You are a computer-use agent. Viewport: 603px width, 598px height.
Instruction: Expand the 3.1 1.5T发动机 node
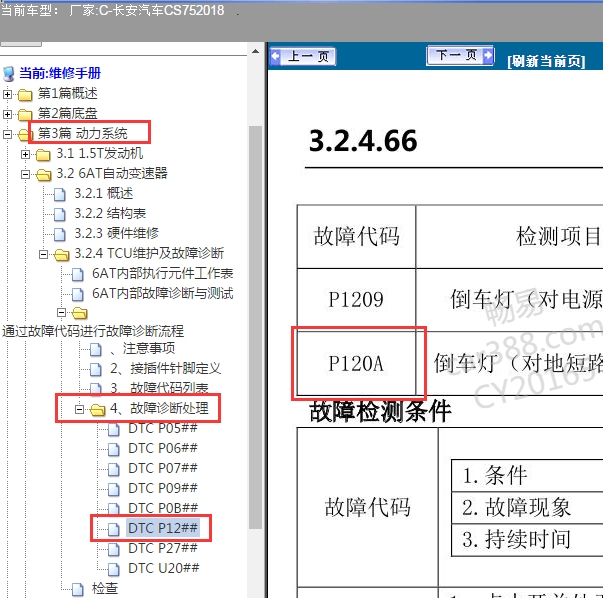tap(25, 154)
